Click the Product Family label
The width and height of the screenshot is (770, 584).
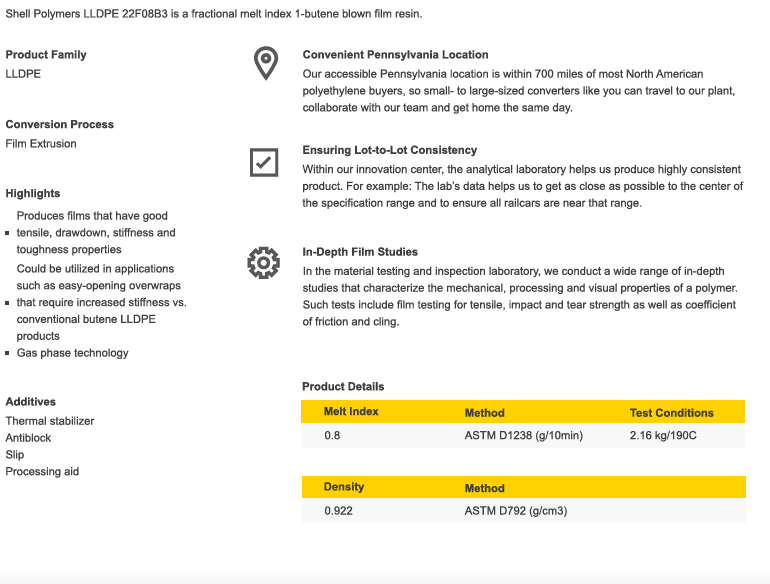[46, 55]
